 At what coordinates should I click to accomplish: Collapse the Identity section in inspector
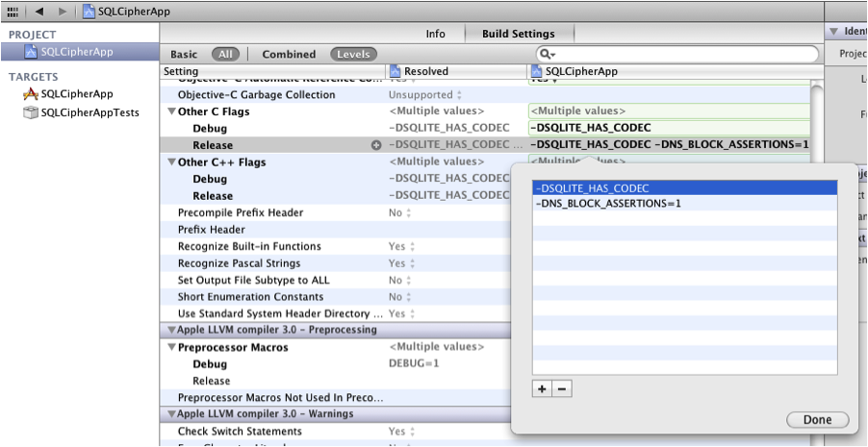[833, 32]
